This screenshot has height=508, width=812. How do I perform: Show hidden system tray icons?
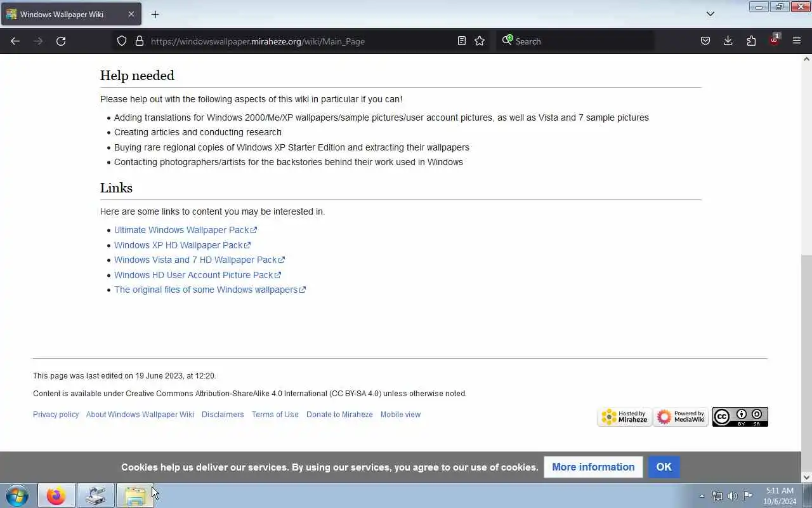point(702,496)
